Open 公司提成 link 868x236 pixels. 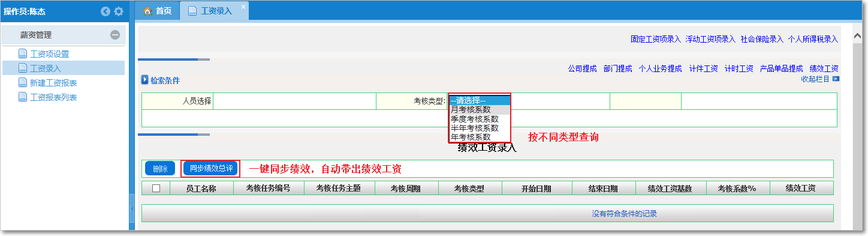point(583,68)
